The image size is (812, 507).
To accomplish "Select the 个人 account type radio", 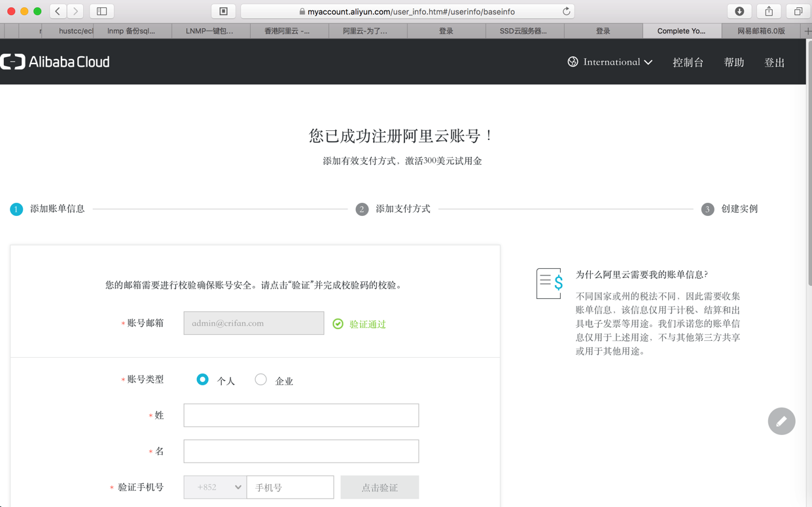I will click(202, 379).
